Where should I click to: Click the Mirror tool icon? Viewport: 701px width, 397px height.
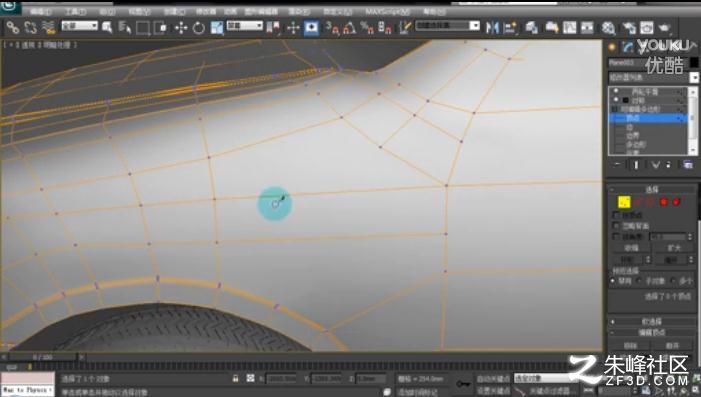pos(492,28)
